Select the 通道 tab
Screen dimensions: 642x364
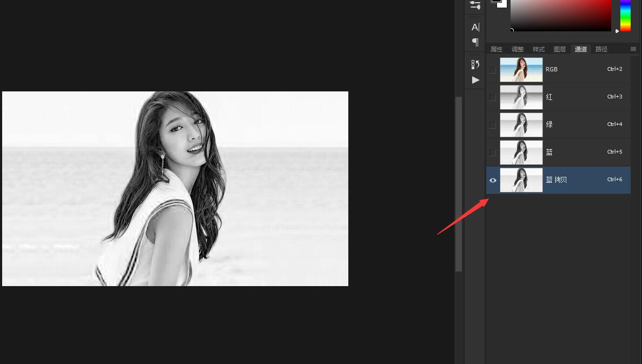point(580,49)
